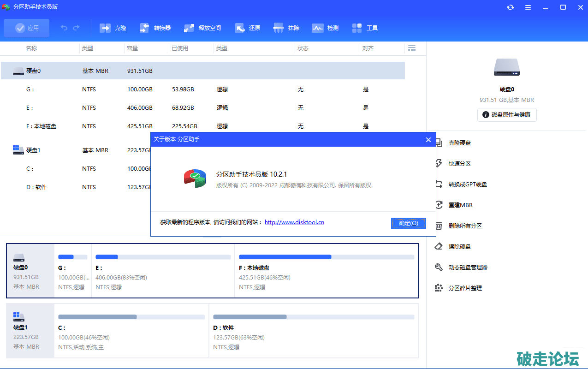Image resolution: width=588 pixels, height=369 pixels.
Task: Open the Wipe (抹除) tool
Action: (279, 28)
